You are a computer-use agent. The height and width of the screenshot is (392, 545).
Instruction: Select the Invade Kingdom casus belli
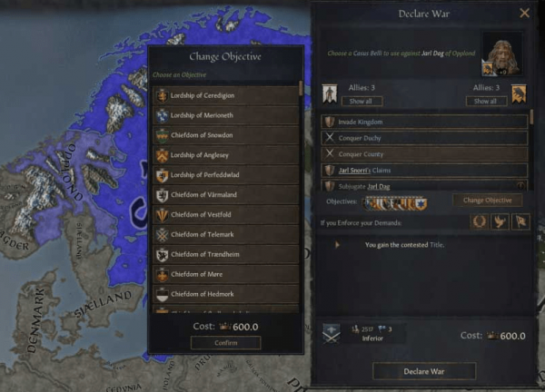(x=424, y=122)
